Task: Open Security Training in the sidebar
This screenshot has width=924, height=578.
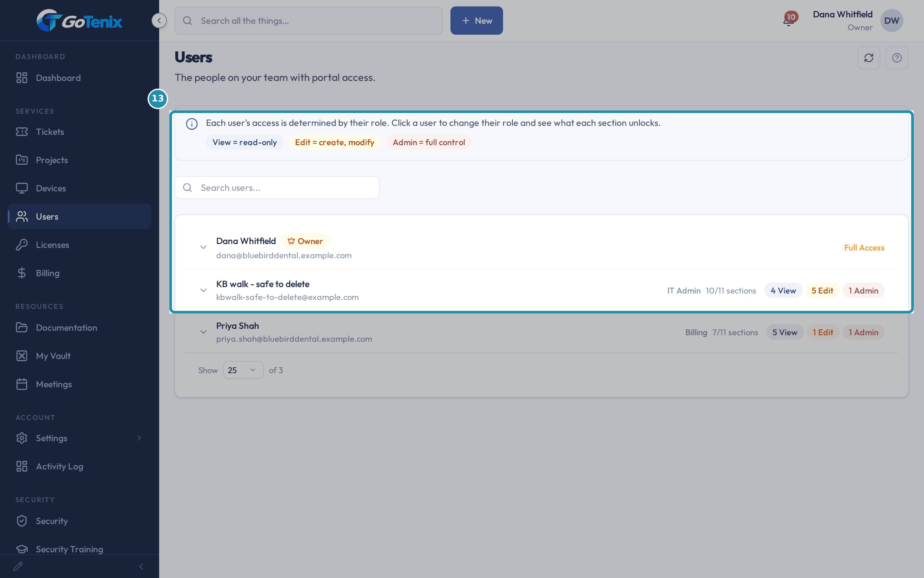Action: click(80, 549)
